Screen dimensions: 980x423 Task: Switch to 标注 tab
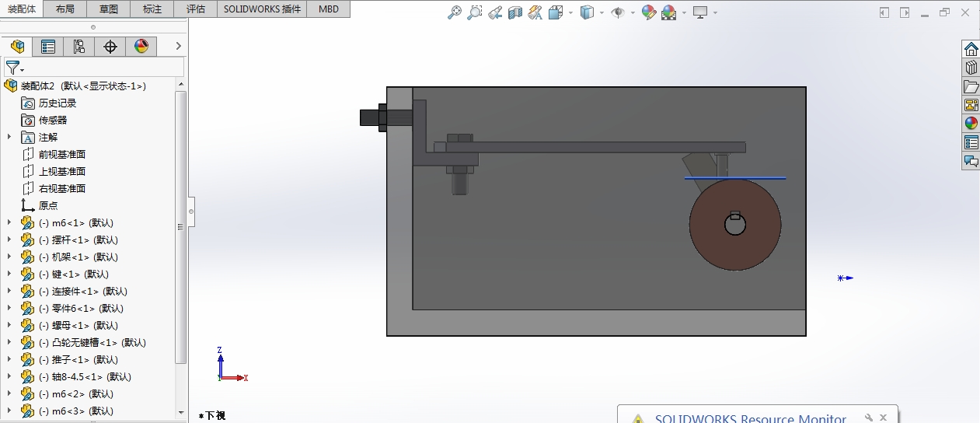point(153,9)
